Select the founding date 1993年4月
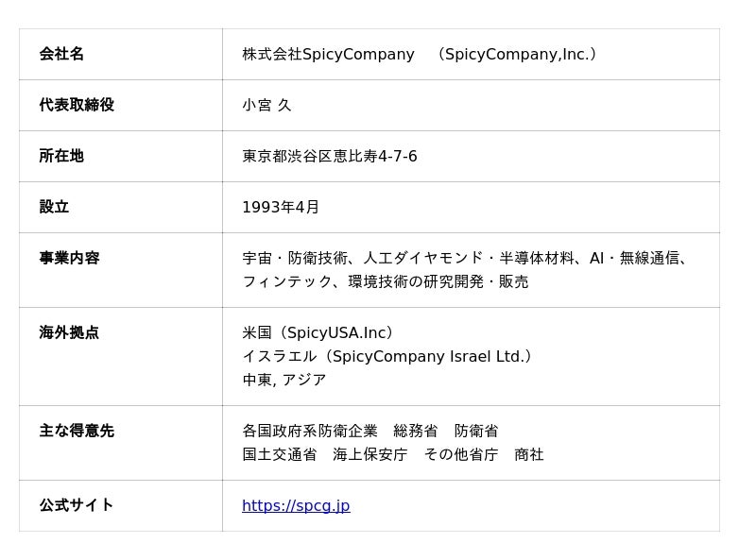This screenshot has height=560, width=756. pos(281,208)
